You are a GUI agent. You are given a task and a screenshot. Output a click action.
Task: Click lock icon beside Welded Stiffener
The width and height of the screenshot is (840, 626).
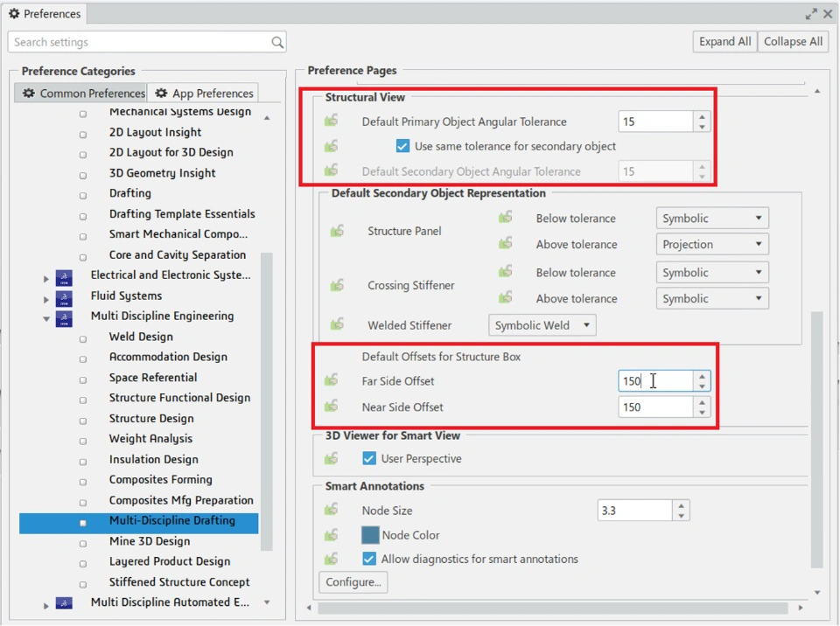(337, 325)
